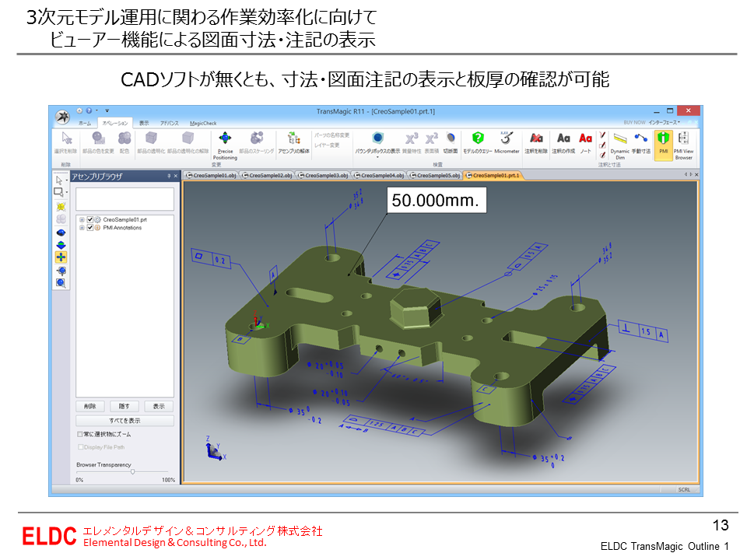Click the options gear icon in the title bar
Screen dimensions: 747x560
pos(79,110)
